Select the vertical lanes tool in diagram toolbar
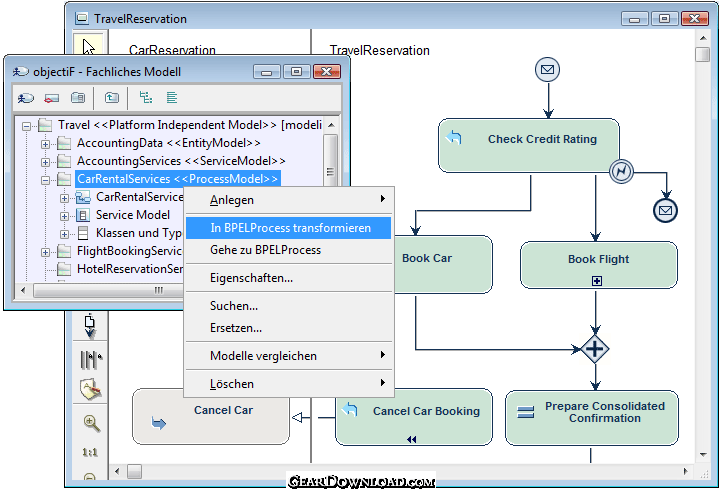This screenshot has height=490, width=722. (x=91, y=360)
